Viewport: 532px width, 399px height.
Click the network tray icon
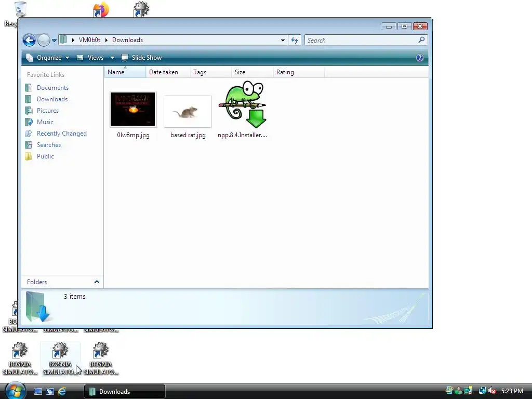(x=482, y=391)
